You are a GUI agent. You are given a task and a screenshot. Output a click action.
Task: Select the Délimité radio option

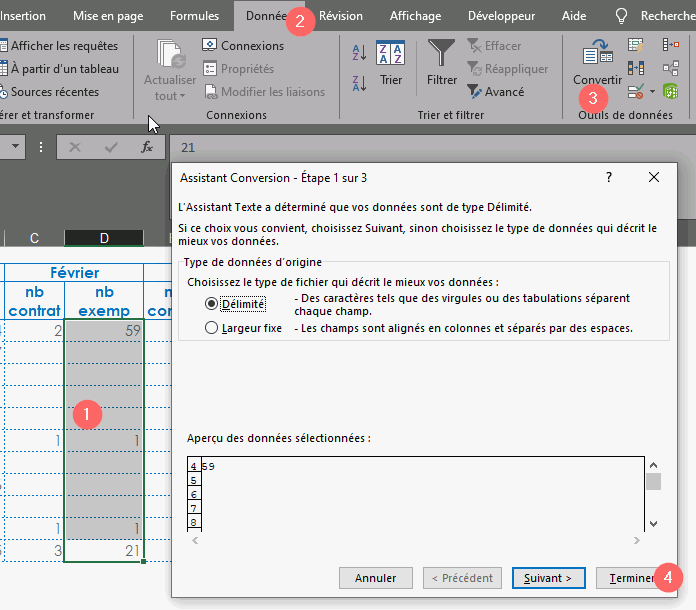(x=211, y=303)
